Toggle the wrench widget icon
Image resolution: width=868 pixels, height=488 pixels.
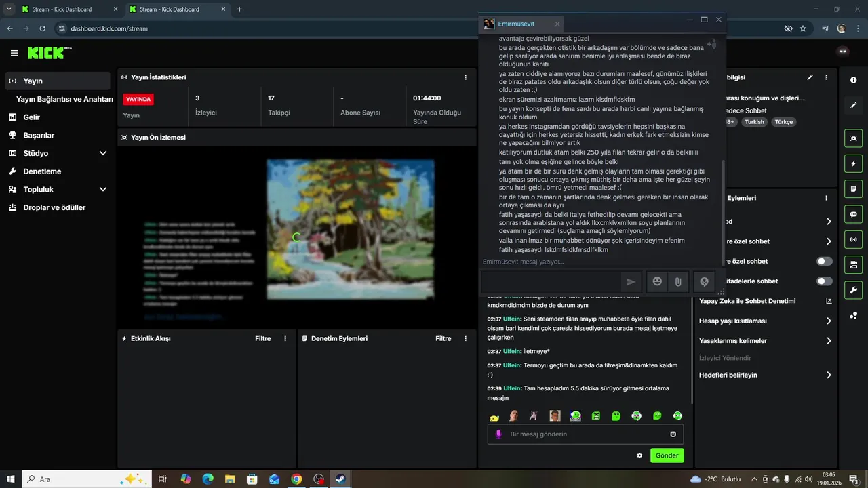[x=853, y=290]
